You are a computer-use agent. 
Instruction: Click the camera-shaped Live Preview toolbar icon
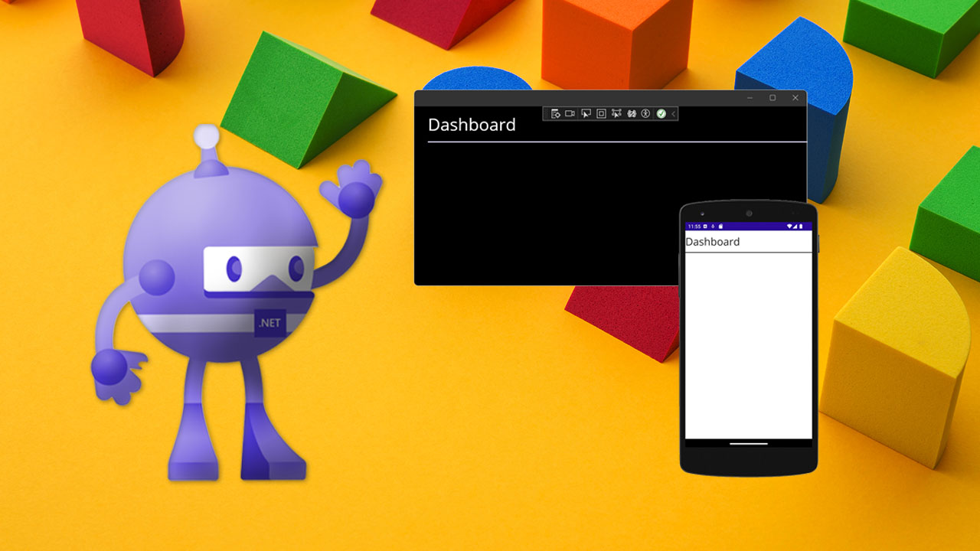(570, 113)
